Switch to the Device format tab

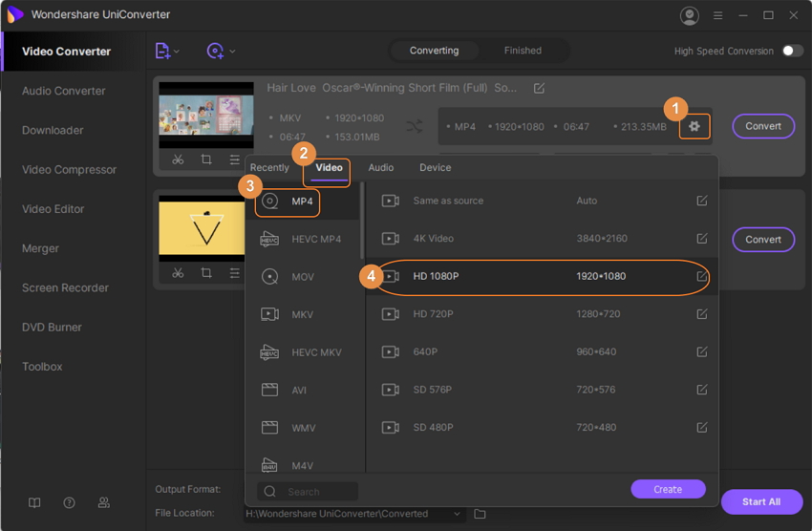(x=435, y=168)
